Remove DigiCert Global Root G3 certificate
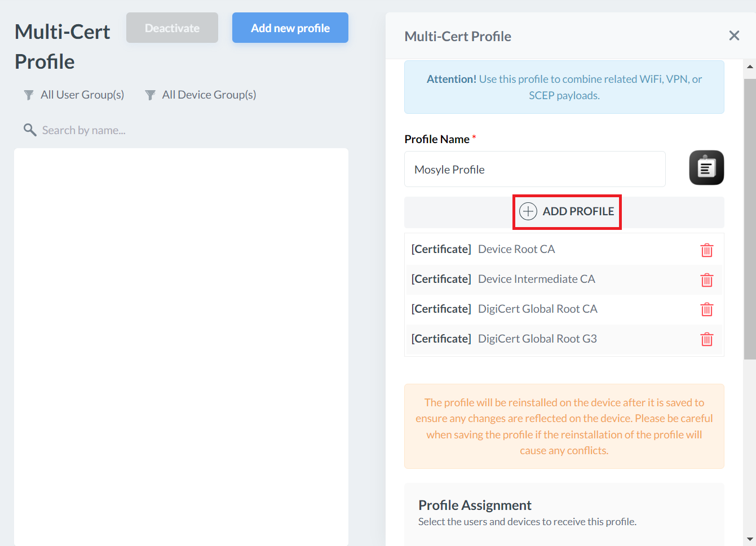The height and width of the screenshot is (546, 756). point(706,339)
